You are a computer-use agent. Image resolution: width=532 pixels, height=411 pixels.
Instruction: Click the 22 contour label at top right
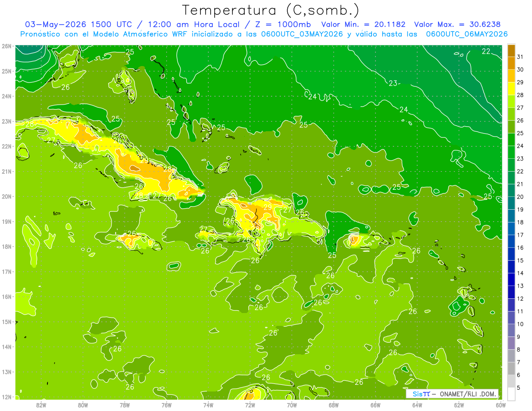tap(486, 51)
